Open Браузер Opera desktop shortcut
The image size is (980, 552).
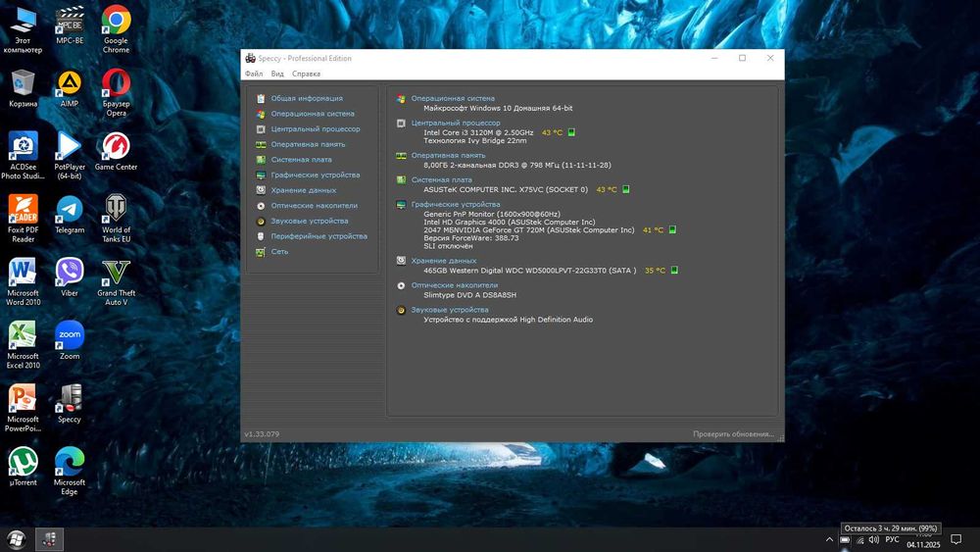point(116,92)
